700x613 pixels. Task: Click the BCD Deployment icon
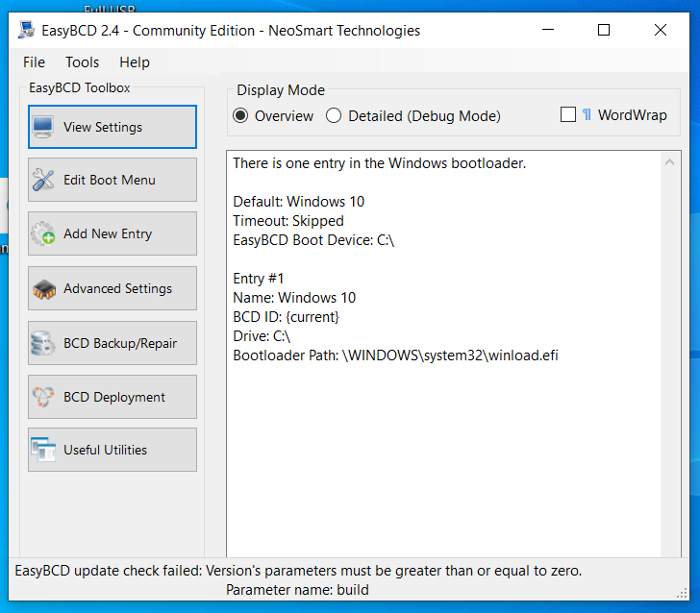point(43,397)
